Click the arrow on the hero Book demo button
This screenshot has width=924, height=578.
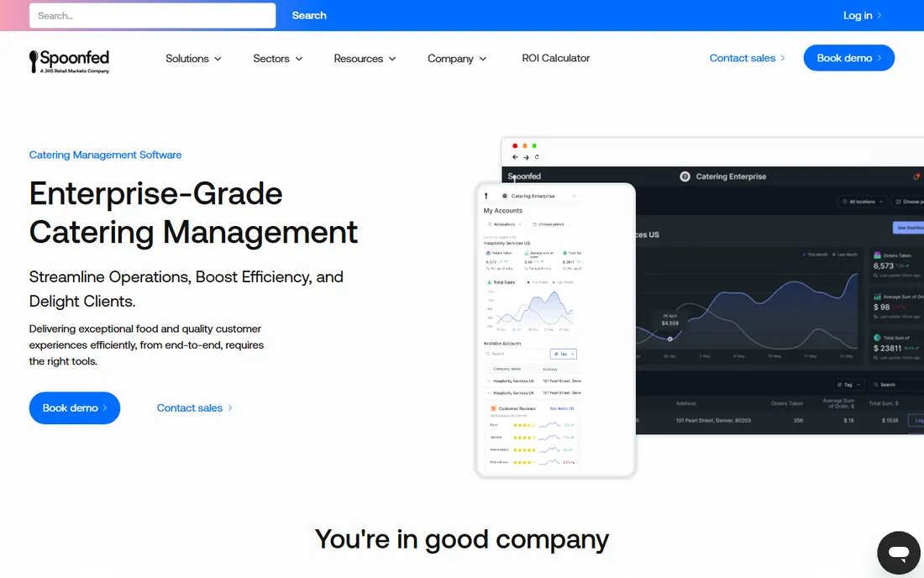click(x=105, y=407)
